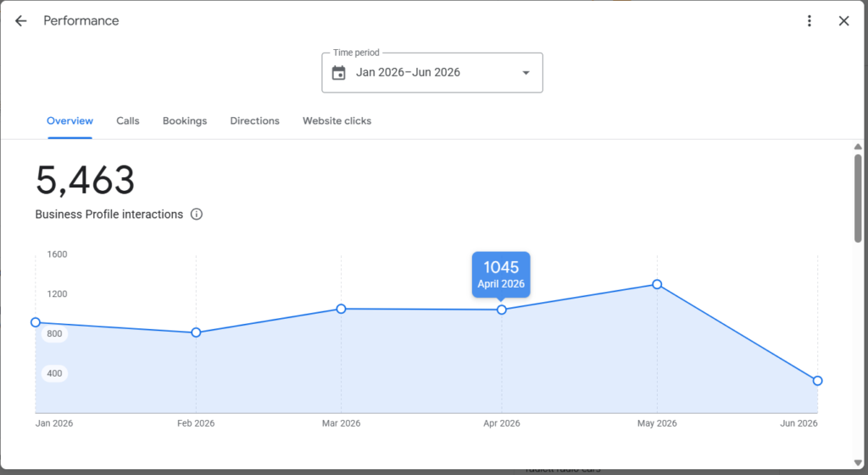Select the Overview tab
The width and height of the screenshot is (868, 475).
pos(70,120)
